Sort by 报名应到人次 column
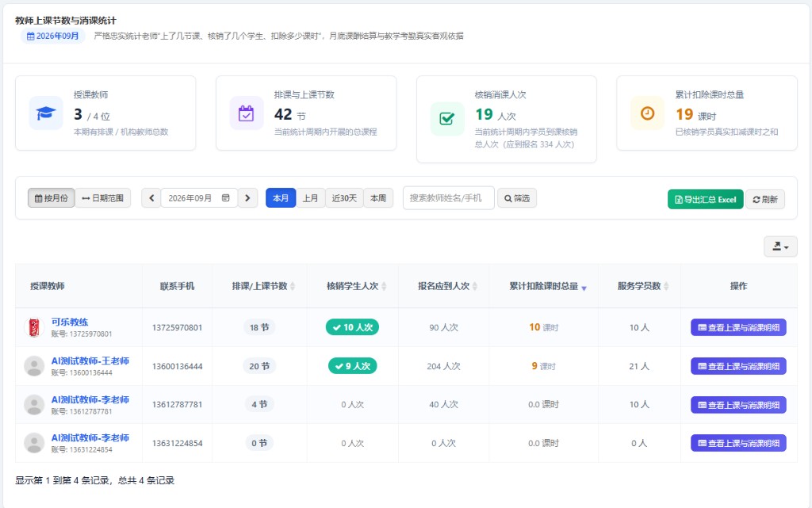The width and height of the screenshot is (812, 508). tap(475, 286)
